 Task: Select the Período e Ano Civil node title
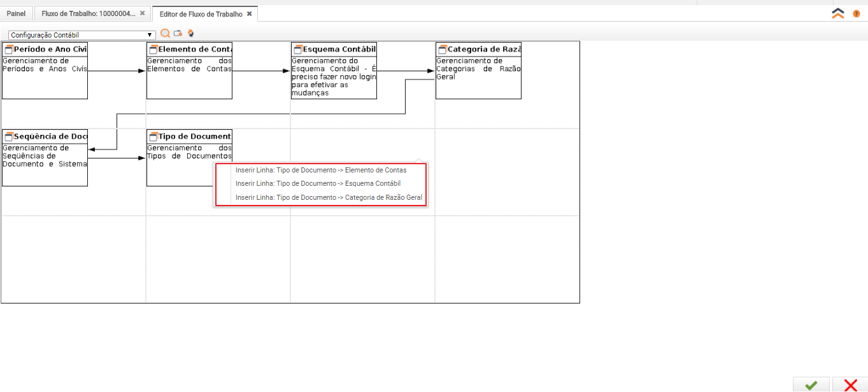(x=50, y=49)
